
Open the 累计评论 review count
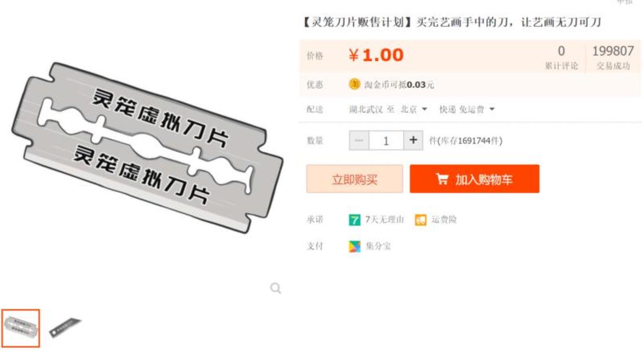(561, 57)
